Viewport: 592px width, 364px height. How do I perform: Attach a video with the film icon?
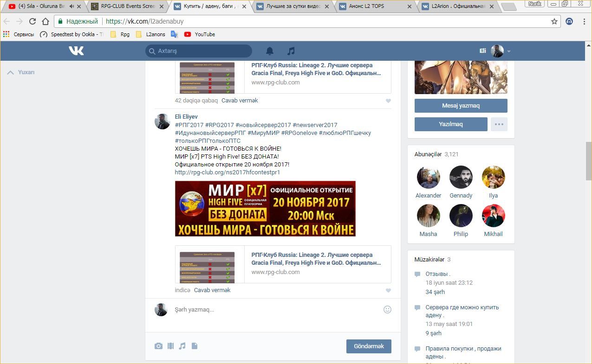tap(170, 346)
